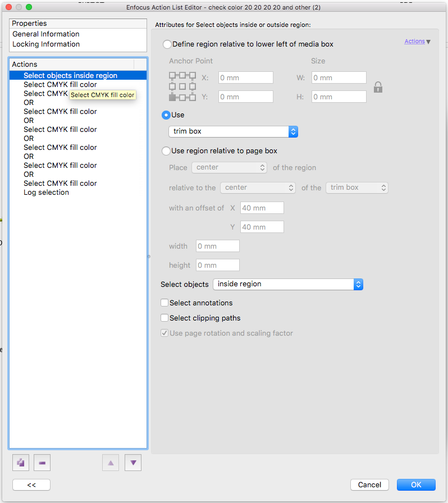Enable Select clipping paths checkbox

point(164,318)
